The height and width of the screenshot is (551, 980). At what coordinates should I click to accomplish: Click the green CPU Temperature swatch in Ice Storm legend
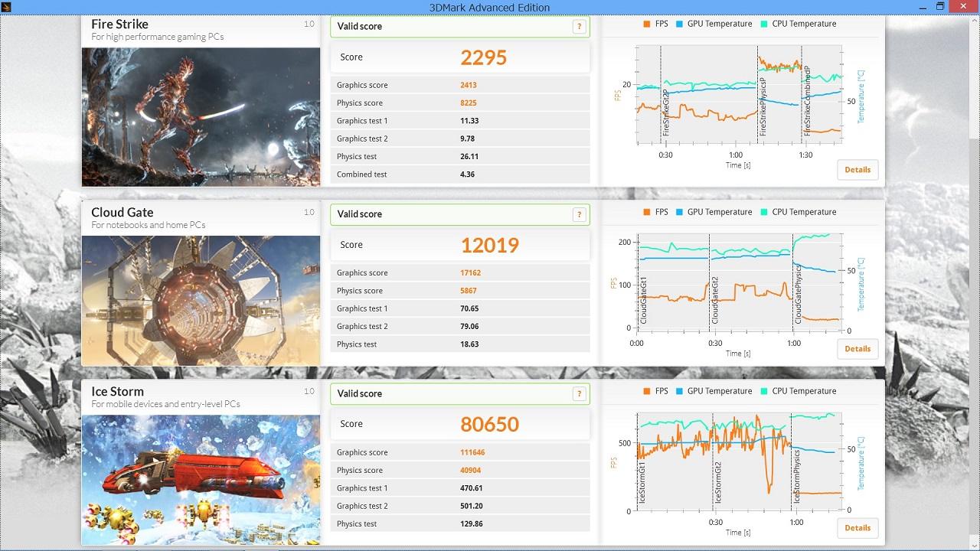(x=765, y=391)
